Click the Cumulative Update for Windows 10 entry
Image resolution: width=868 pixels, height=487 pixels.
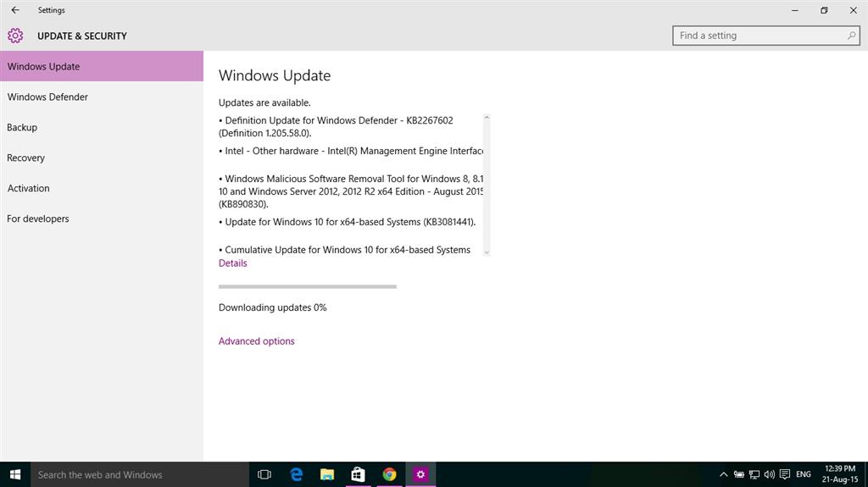(x=344, y=250)
